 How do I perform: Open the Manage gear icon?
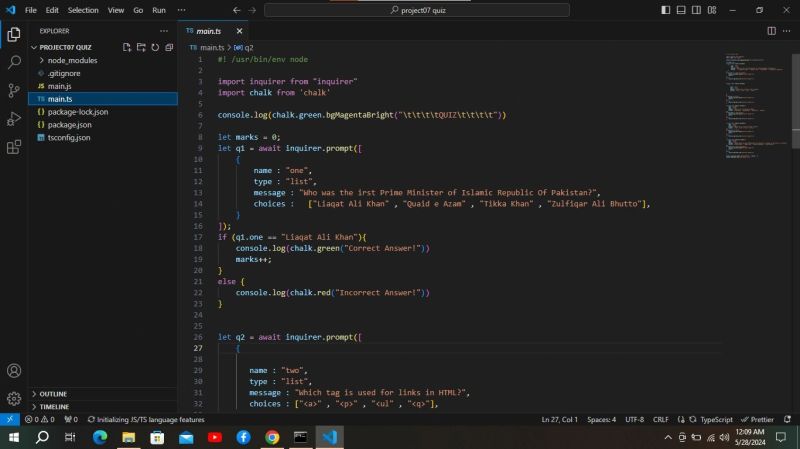[14, 398]
